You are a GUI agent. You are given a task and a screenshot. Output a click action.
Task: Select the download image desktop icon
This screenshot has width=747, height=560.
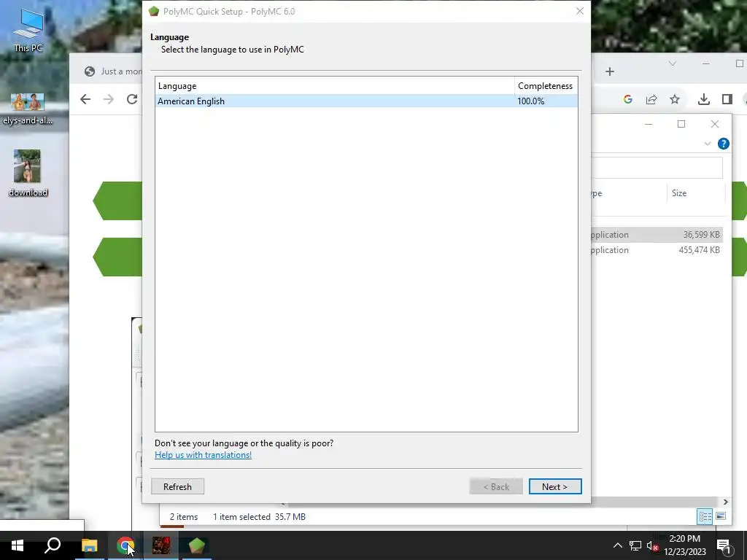[28, 173]
